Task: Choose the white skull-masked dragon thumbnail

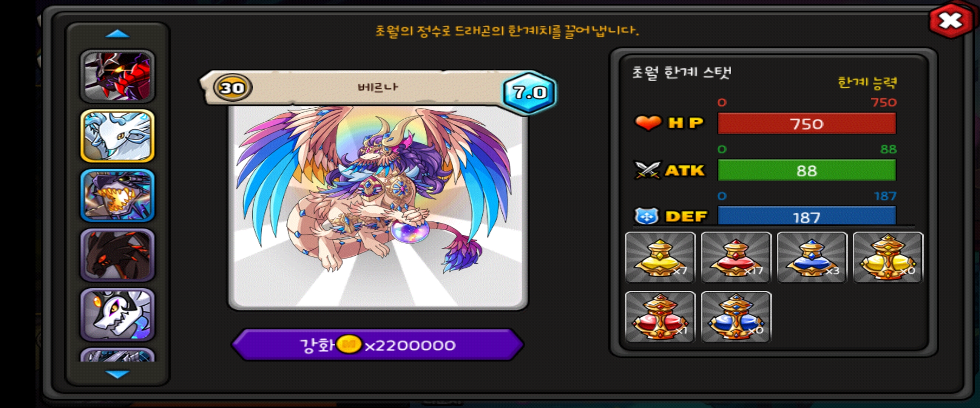Action: (x=117, y=314)
